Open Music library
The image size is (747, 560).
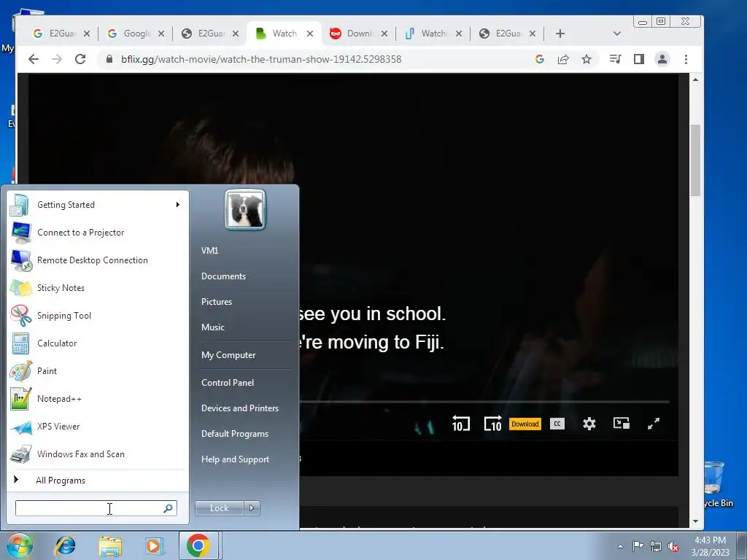tap(213, 327)
